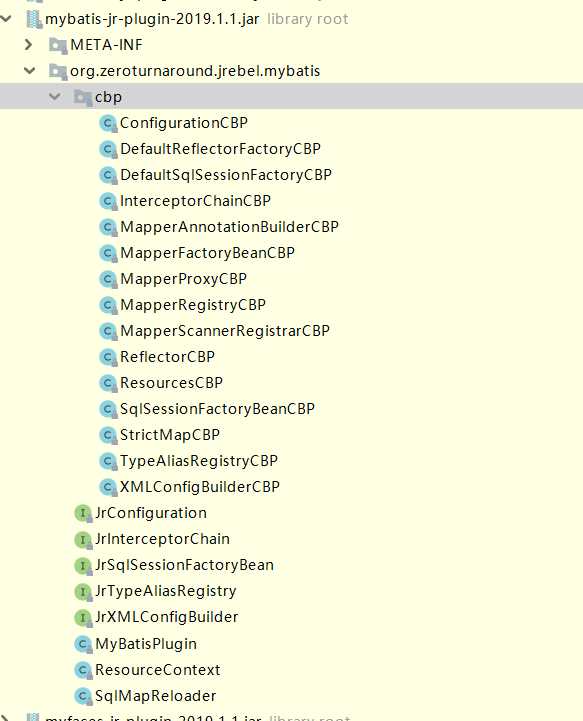The width and height of the screenshot is (583, 721).
Task: Open the MapperScannerRegistrarCBP class name
Action: [x=225, y=331]
